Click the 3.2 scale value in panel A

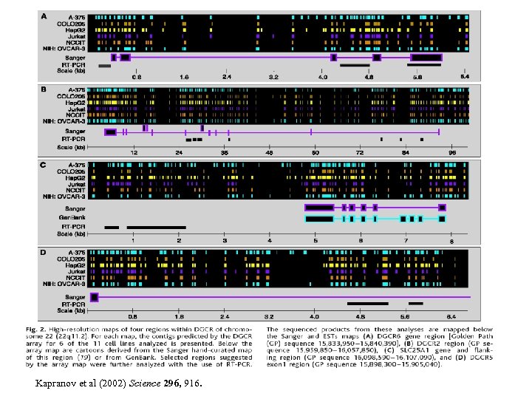click(x=273, y=77)
